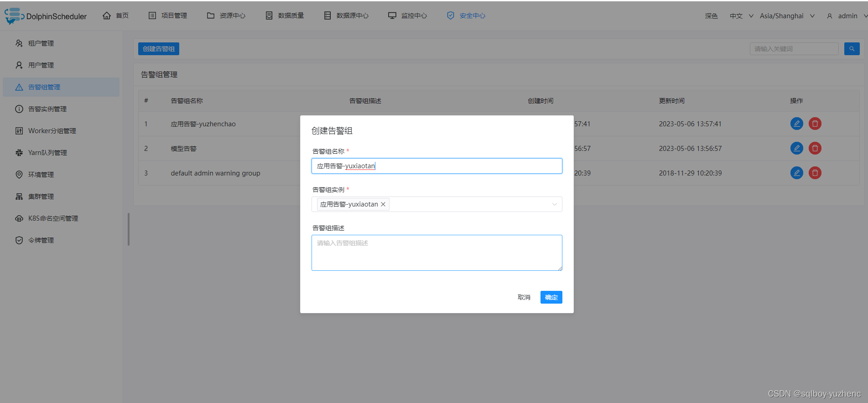The height and width of the screenshot is (403, 868).
Task: Click the 2018-11-29 10:20:39 update time
Action: point(690,173)
